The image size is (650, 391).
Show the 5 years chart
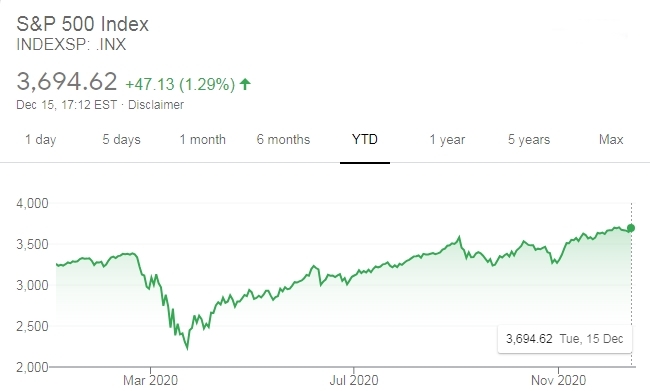pos(529,139)
